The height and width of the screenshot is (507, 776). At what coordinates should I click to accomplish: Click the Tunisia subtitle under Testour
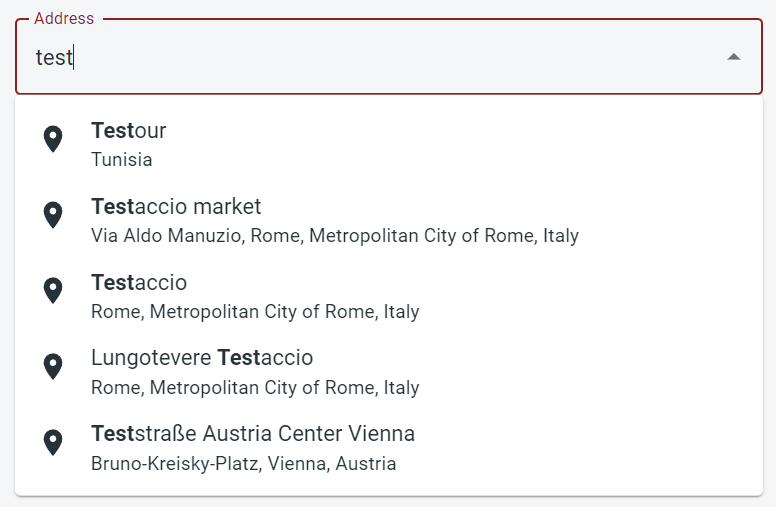[x=122, y=160]
